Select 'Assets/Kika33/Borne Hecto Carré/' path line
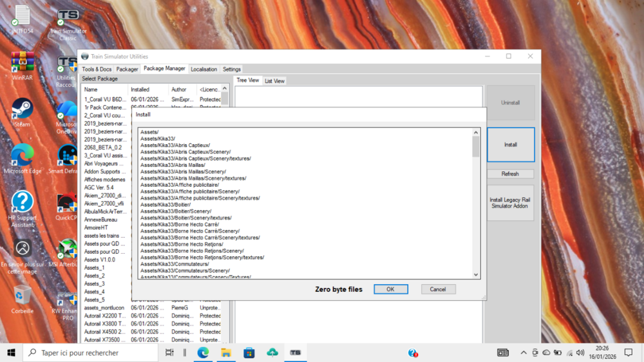 (180, 224)
